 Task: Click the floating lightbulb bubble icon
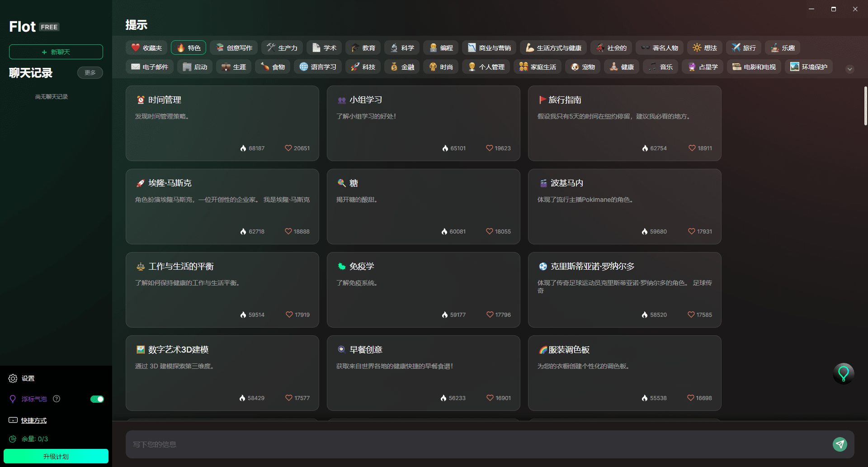tap(843, 373)
